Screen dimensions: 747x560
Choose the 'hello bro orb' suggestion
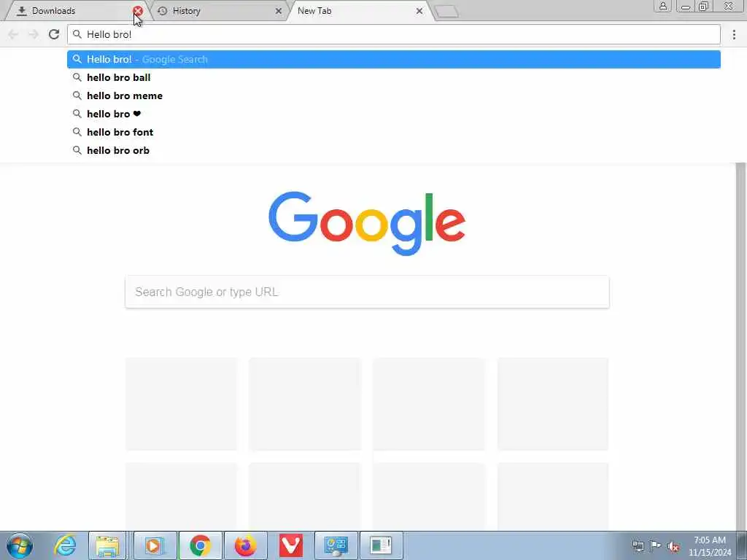[393, 150]
